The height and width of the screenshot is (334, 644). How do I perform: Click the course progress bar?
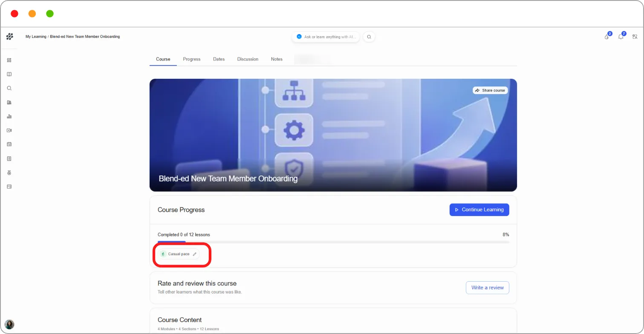click(x=333, y=242)
